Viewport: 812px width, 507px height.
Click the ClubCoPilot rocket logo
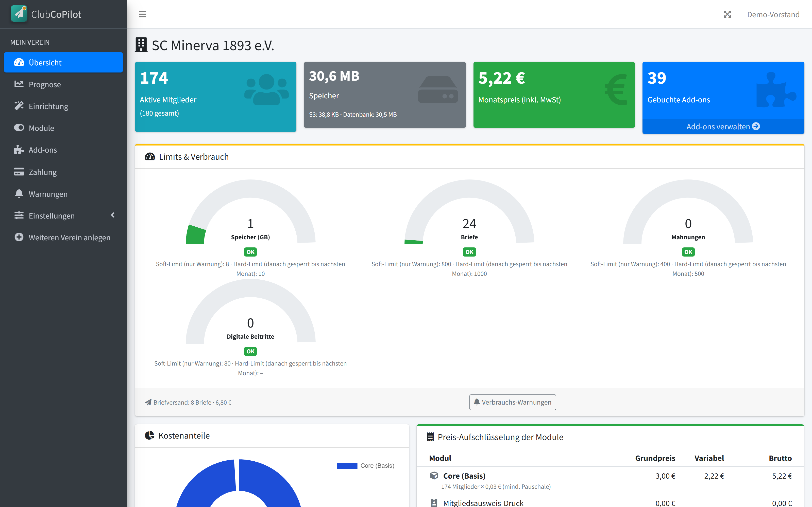click(x=19, y=14)
